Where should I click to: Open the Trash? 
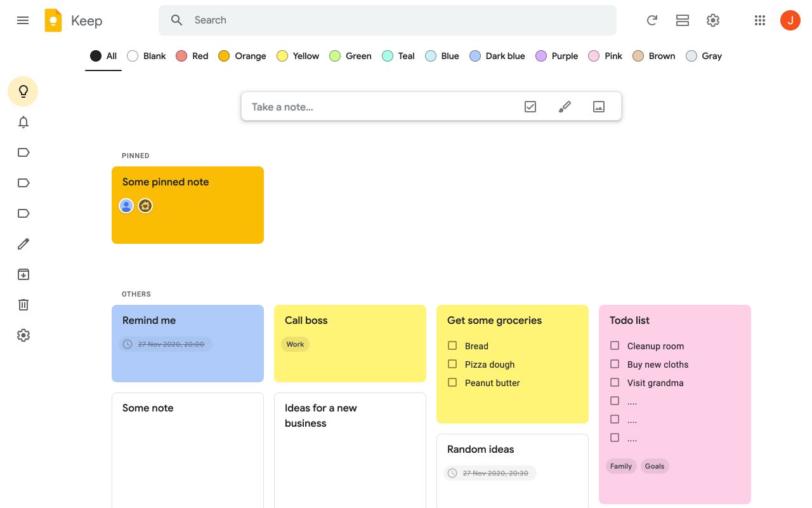23,304
